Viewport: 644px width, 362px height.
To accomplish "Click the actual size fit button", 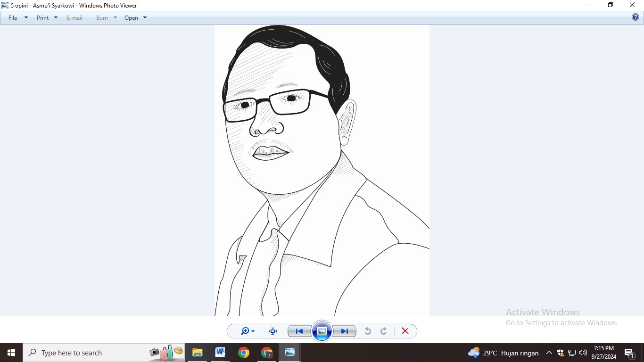I will coord(272,331).
